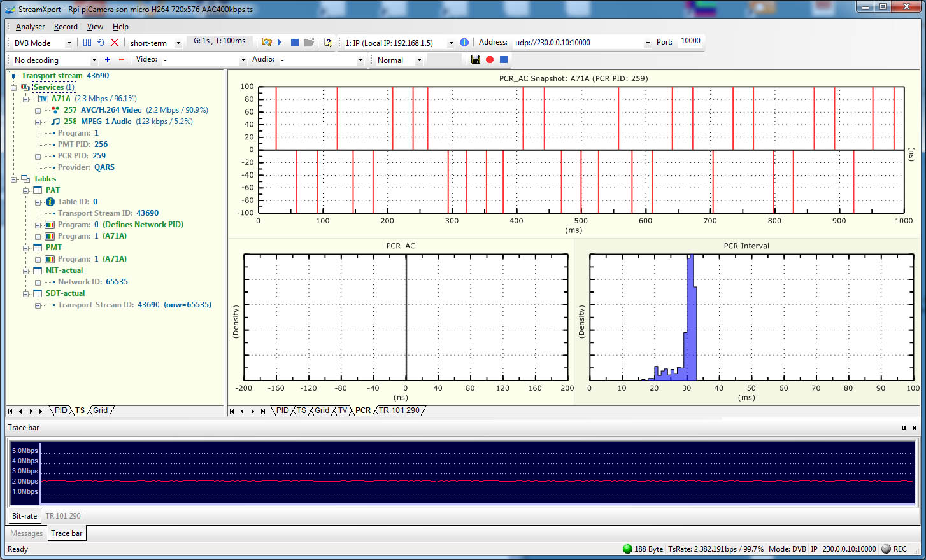
Task: Click the help question mark toolbar icon
Action: (x=328, y=43)
